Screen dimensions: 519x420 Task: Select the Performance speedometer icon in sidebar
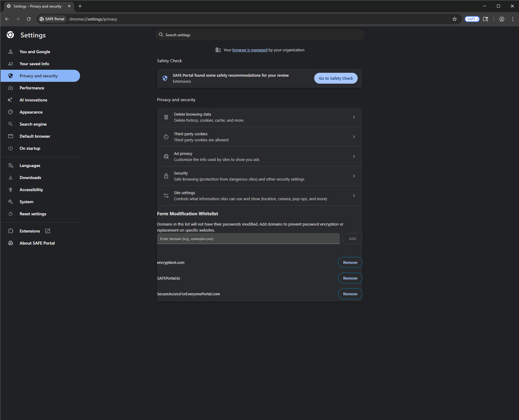[11, 88]
